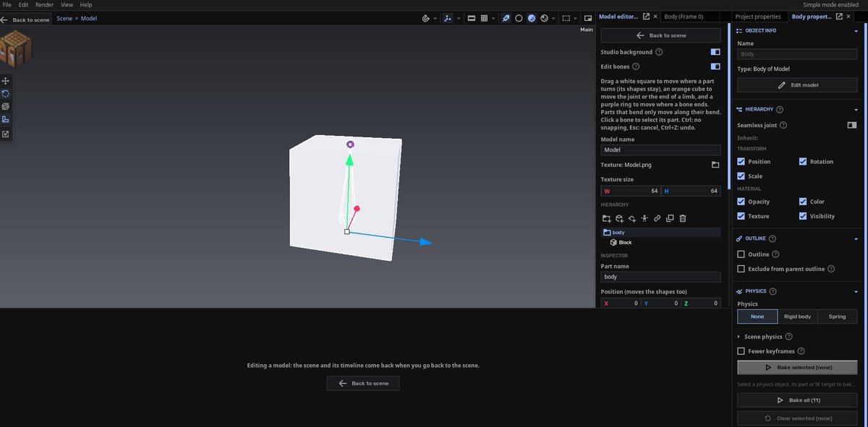Click the blue shaded sphere render icon
This screenshot has height=427, width=868.
pyautogui.click(x=532, y=18)
